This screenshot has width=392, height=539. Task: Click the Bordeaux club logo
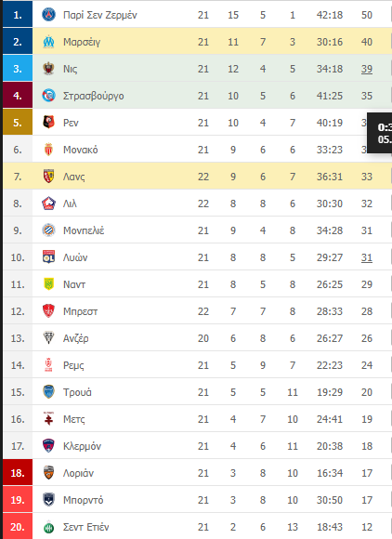click(49, 500)
